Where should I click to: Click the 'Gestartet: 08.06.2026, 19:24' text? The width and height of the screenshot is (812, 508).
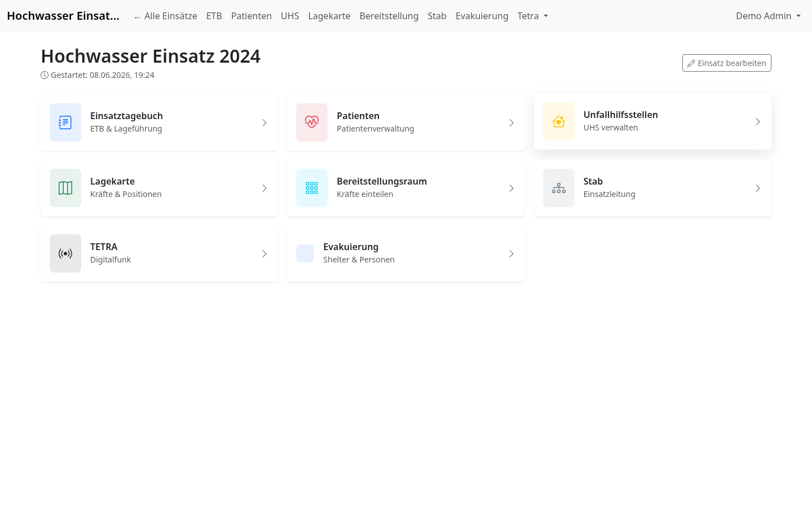tap(103, 75)
